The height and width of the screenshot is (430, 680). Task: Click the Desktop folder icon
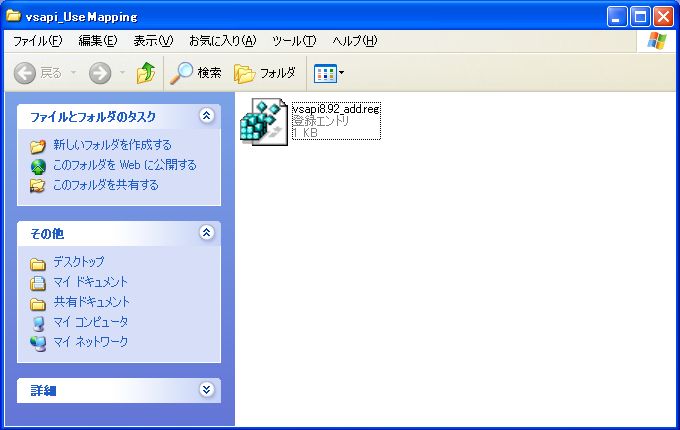pos(38,264)
